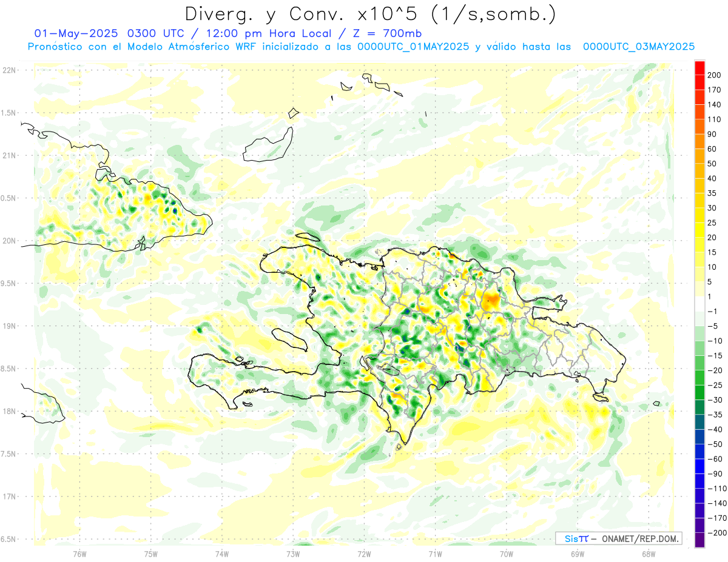Click the '-60' colorbar label

coord(716,459)
